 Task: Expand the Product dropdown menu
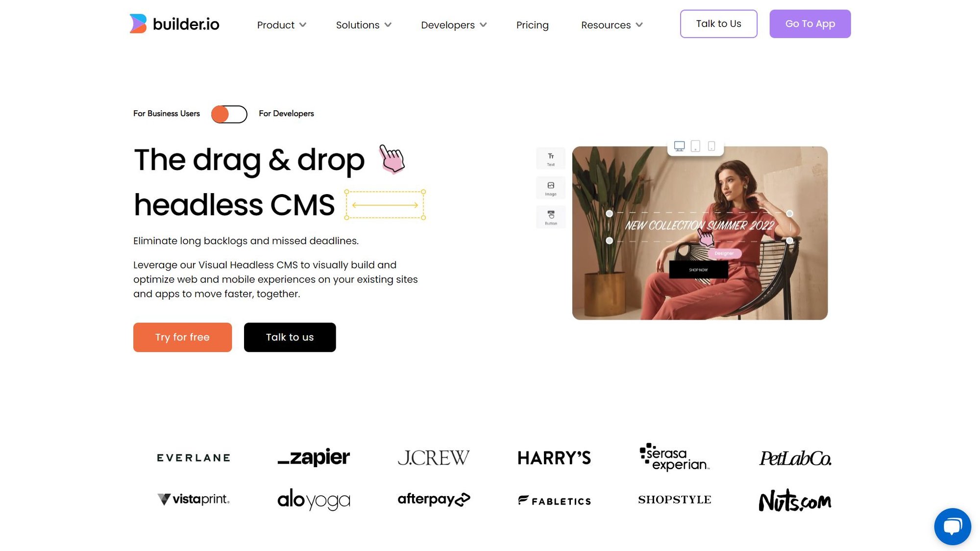click(282, 25)
